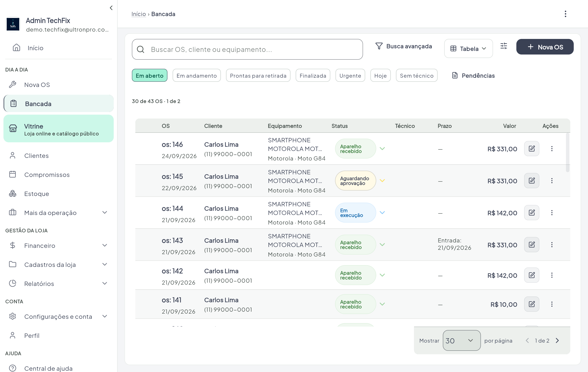Open the three-dot menu in the header
The height and width of the screenshot is (372, 588).
click(x=565, y=14)
